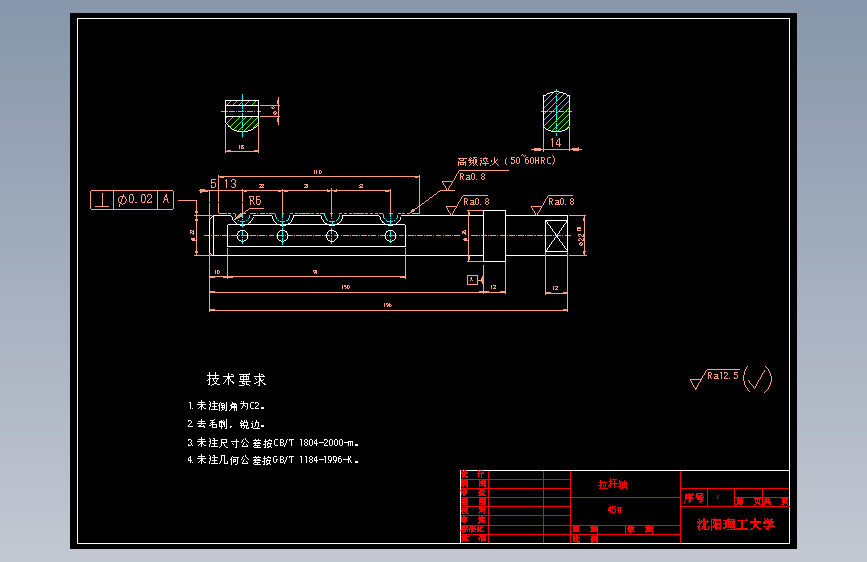Click the 技术要求 heading text

pos(237,379)
